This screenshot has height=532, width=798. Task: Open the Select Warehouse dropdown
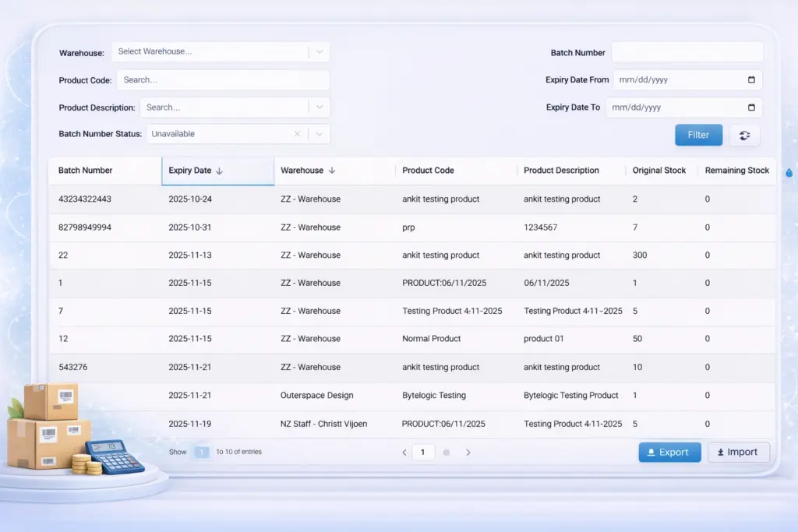319,51
